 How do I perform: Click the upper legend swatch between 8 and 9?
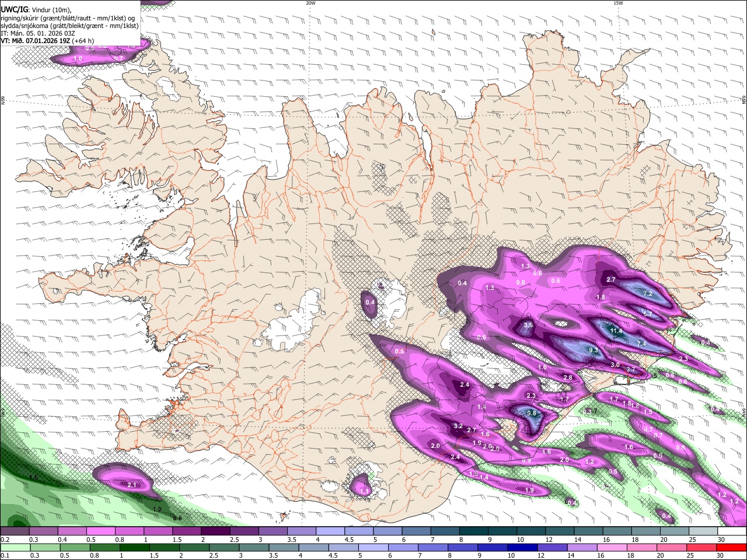coord(473,531)
